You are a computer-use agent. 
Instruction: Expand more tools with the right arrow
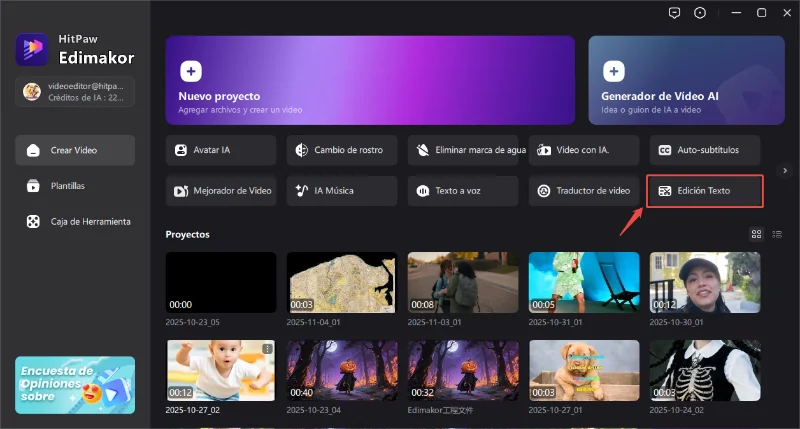tap(785, 170)
